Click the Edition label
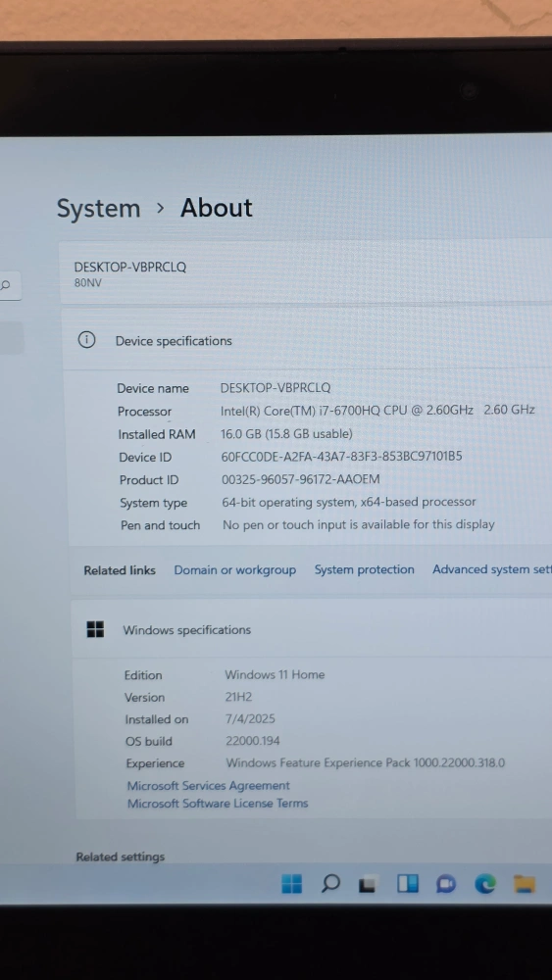The height and width of the screenshot is (980, 552). click(x=143, y=675)
